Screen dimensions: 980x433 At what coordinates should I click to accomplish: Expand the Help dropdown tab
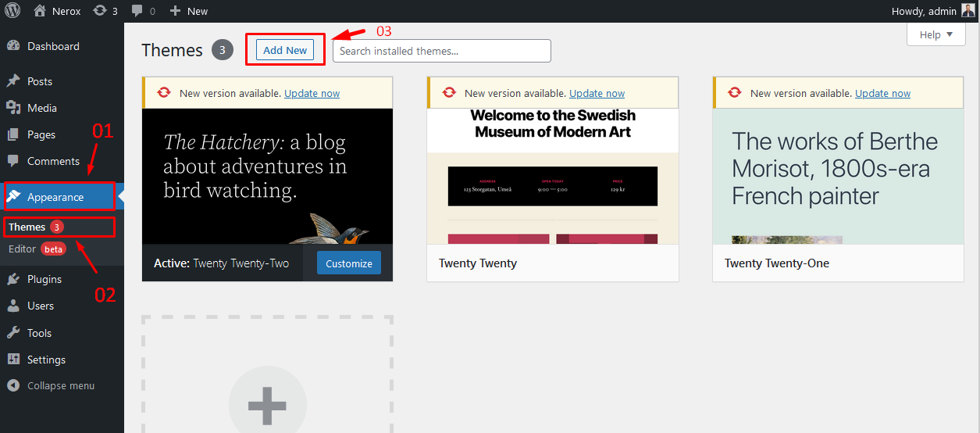click(936, 34)
